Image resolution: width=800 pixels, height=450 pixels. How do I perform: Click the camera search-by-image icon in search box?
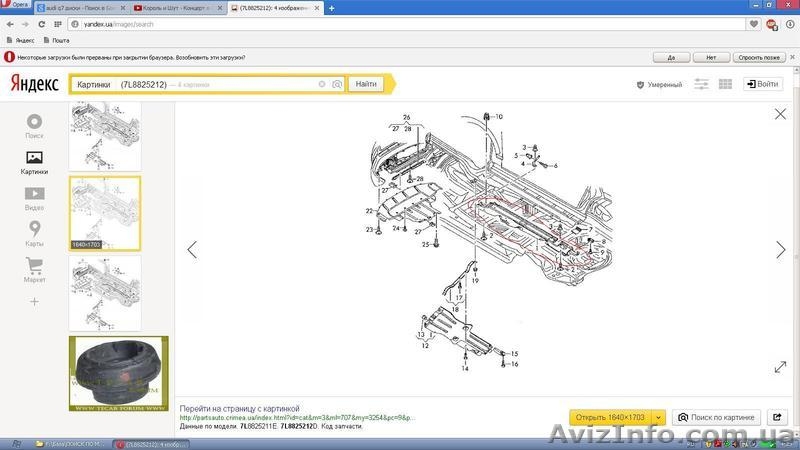(x=337, y=85)
